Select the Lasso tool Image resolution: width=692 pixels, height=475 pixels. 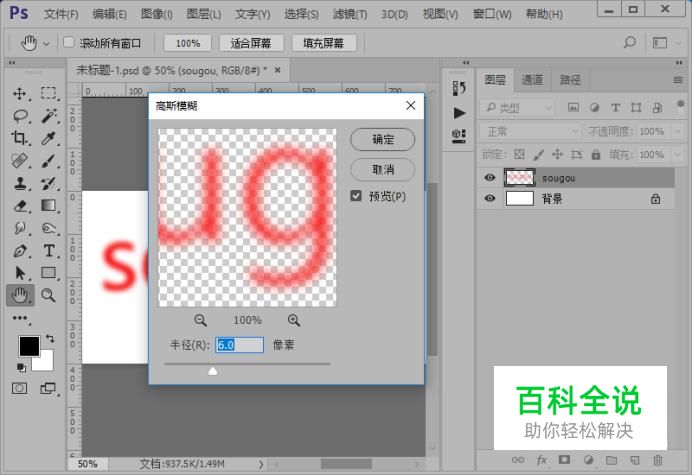(x=20, y=116)
